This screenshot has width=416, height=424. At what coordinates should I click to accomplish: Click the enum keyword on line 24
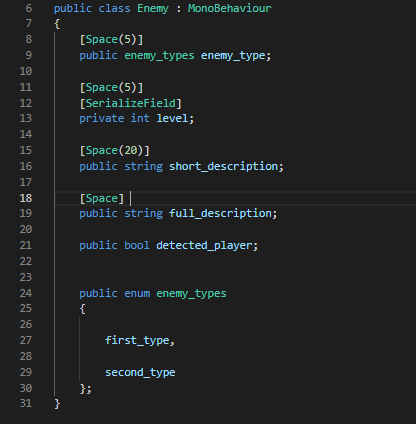(x=137, y=294)
